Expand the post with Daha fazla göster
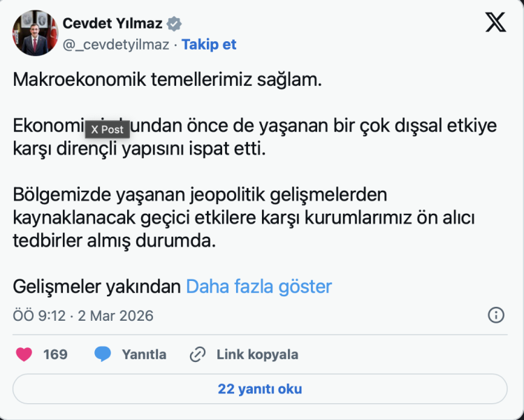The height and width of the screenshot is (420, 524). [259, 287]
